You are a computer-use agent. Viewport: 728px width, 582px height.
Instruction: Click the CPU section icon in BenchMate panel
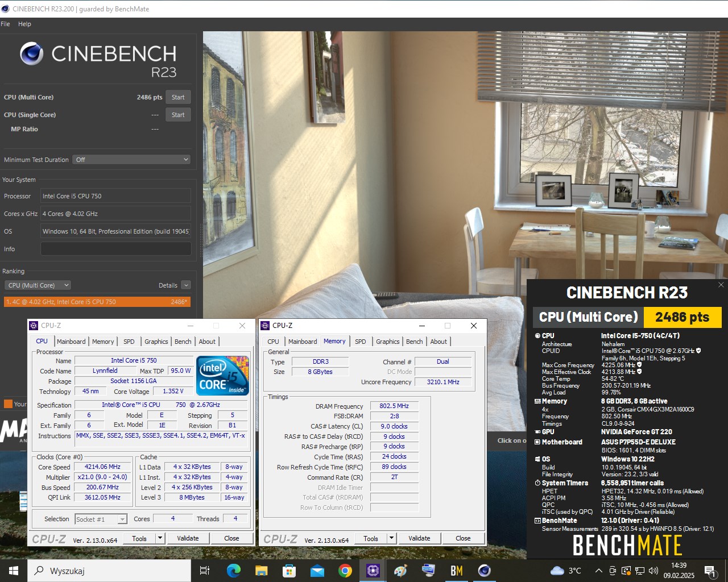click(x=537, y=336)
